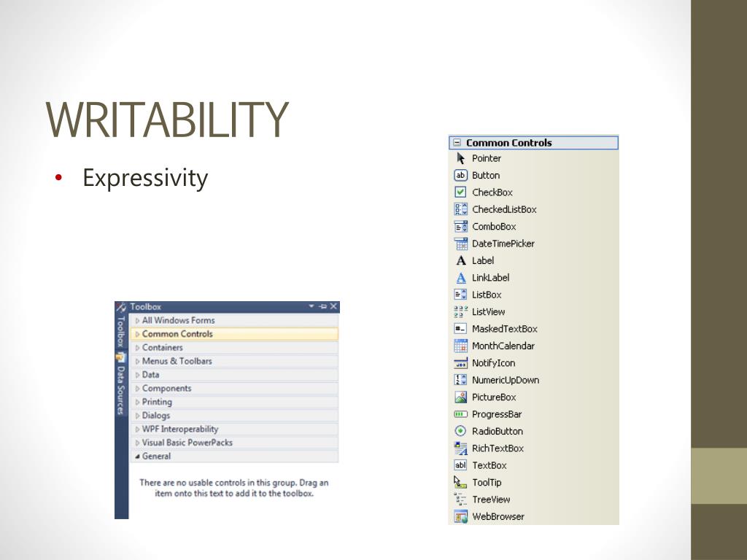The width and height of the screenshot is (747, 560).
Task: Select the 'NumericUpDown' text entry
Action: (506, 380)
